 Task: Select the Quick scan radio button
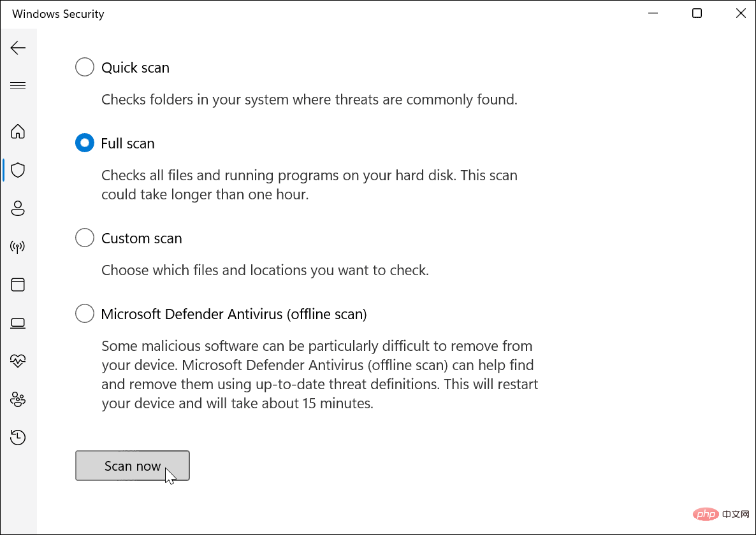[x=84, y=66]
